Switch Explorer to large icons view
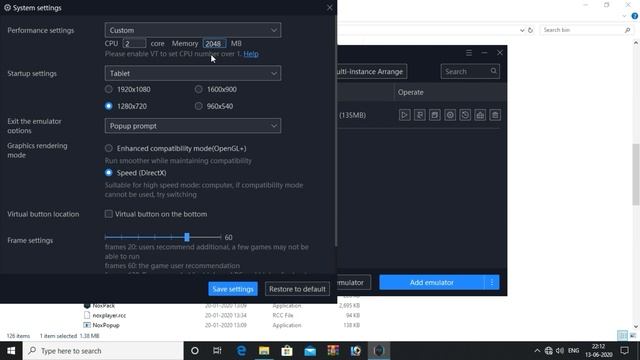 (633, 336)
